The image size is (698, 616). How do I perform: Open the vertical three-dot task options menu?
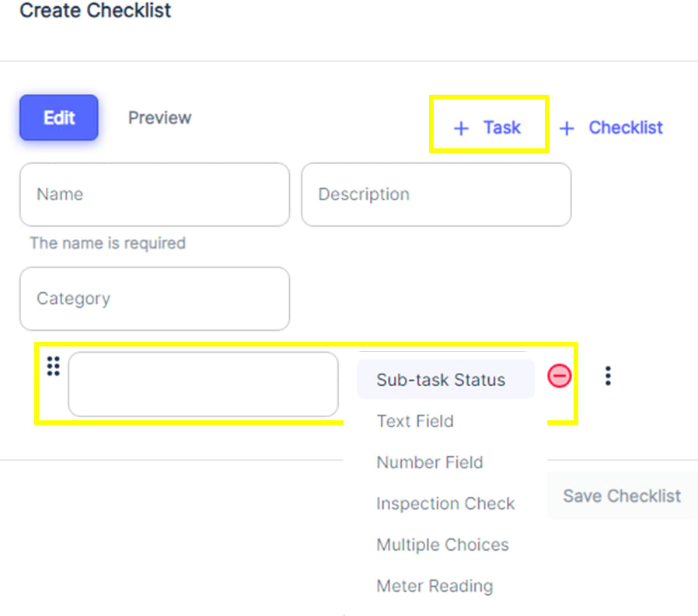[608, 377]
